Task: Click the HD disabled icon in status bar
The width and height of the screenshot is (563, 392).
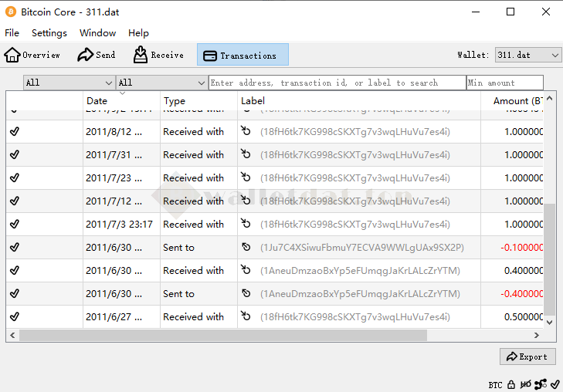Action: (x=525, y=384)
